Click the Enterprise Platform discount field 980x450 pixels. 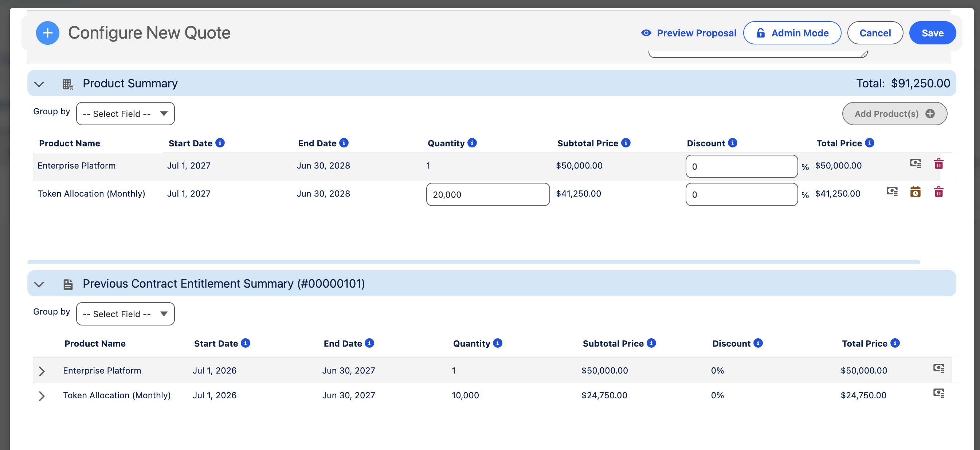point(741,166)
